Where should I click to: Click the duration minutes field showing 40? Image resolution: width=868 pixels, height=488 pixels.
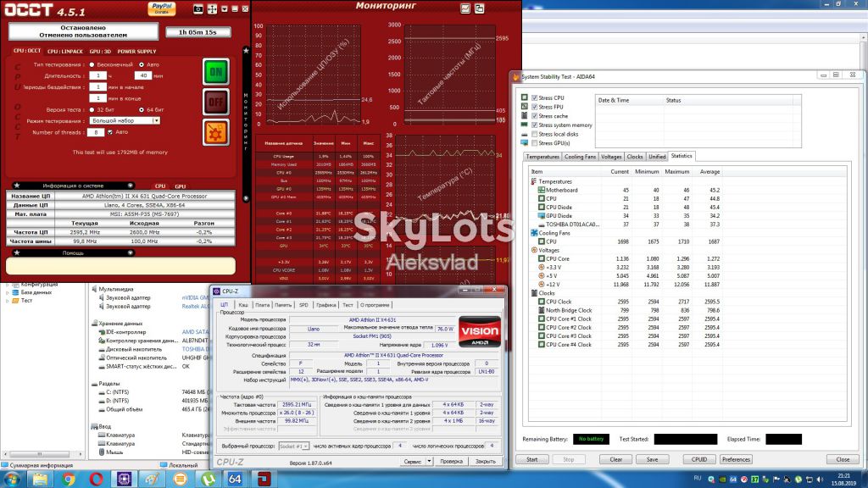[142, 75]
